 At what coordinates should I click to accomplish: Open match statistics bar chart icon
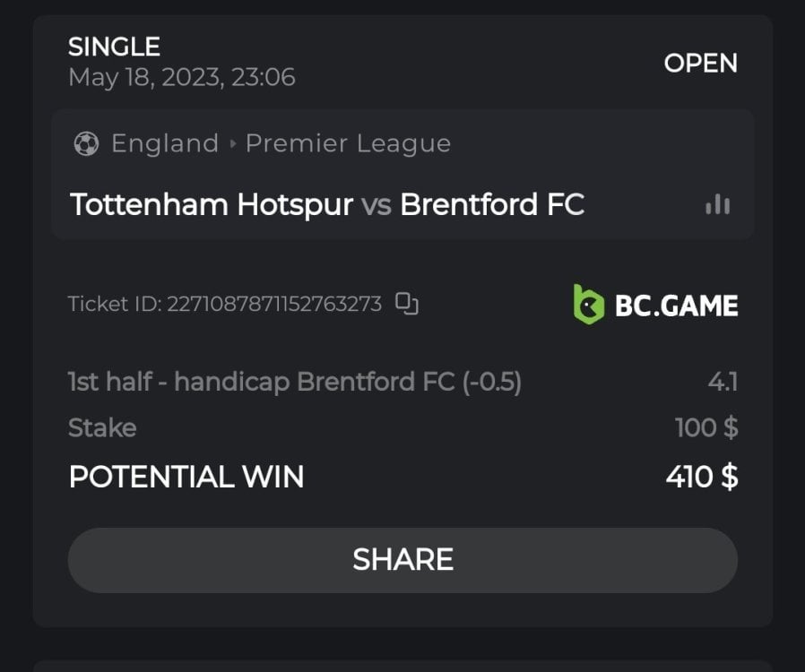click(717, 205)
